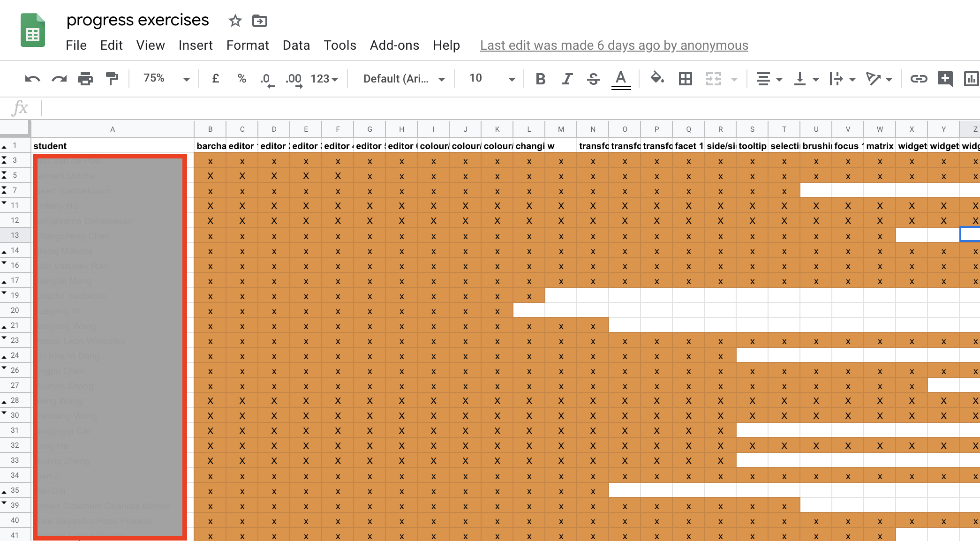Open the Format menu
Image resolution: width=980 pixels, height=541 pixels.
(248, 45)
